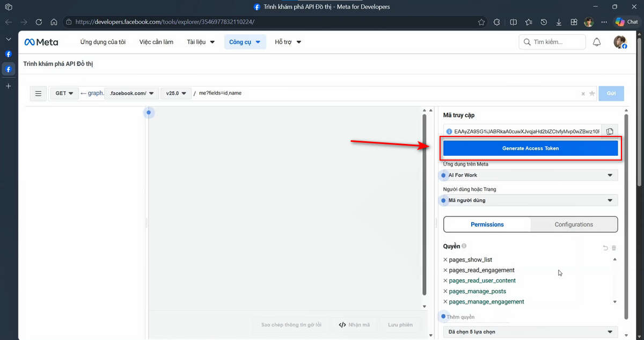
Task: Click the permissions list down arrow
Action: click(615, 302)
